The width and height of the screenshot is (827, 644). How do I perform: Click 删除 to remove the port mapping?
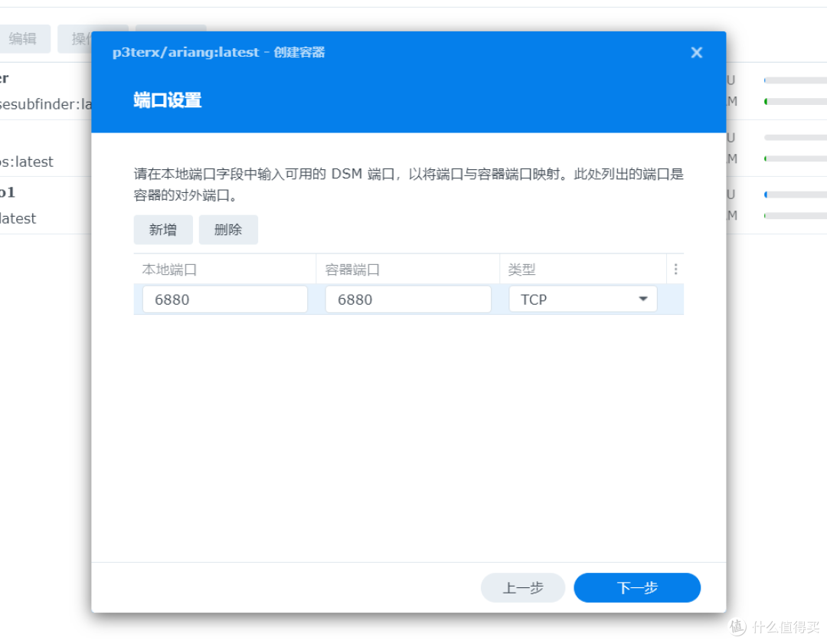click(228, 230)
